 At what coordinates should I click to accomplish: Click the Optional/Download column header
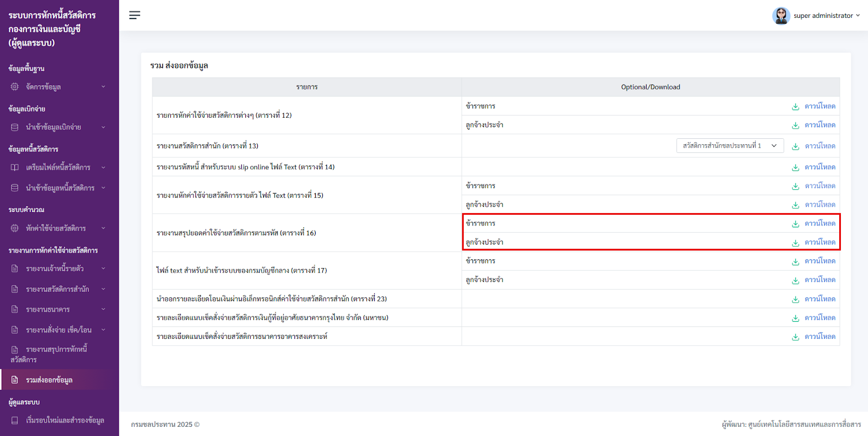[x=650, y=87]
